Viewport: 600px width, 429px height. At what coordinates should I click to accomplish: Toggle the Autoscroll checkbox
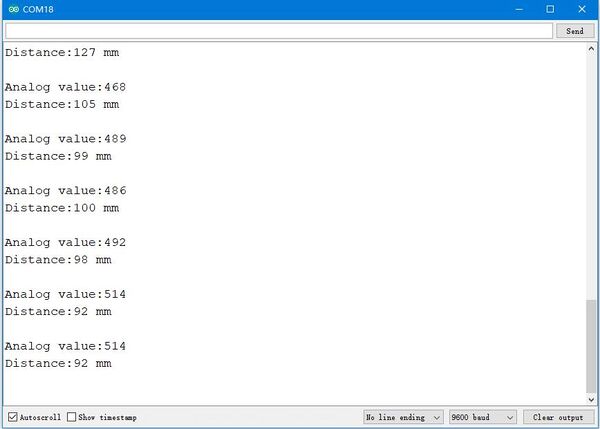click(x=13, y=417)
